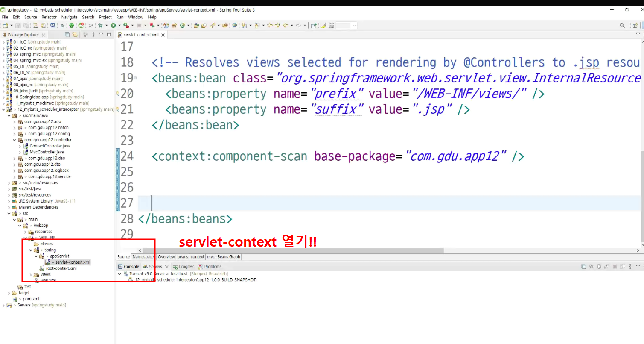Place cursor on line 24 component-scan
The image size is (644, 344).
(338, 156)
